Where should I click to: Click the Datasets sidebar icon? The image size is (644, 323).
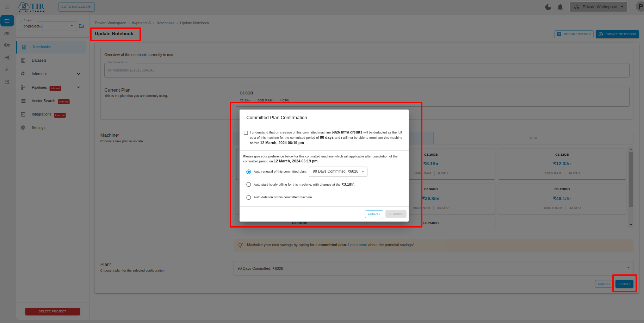click(x=23, y=61)
